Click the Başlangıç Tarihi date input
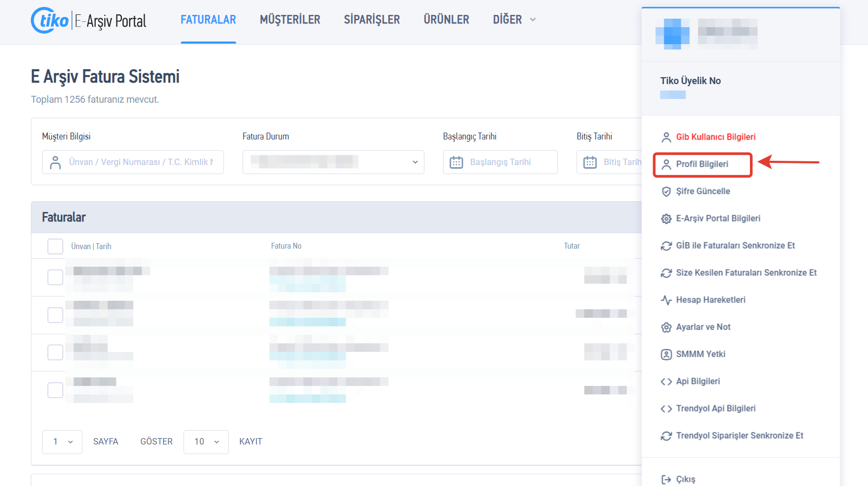 pyautogui.click(x=500, y=162)
